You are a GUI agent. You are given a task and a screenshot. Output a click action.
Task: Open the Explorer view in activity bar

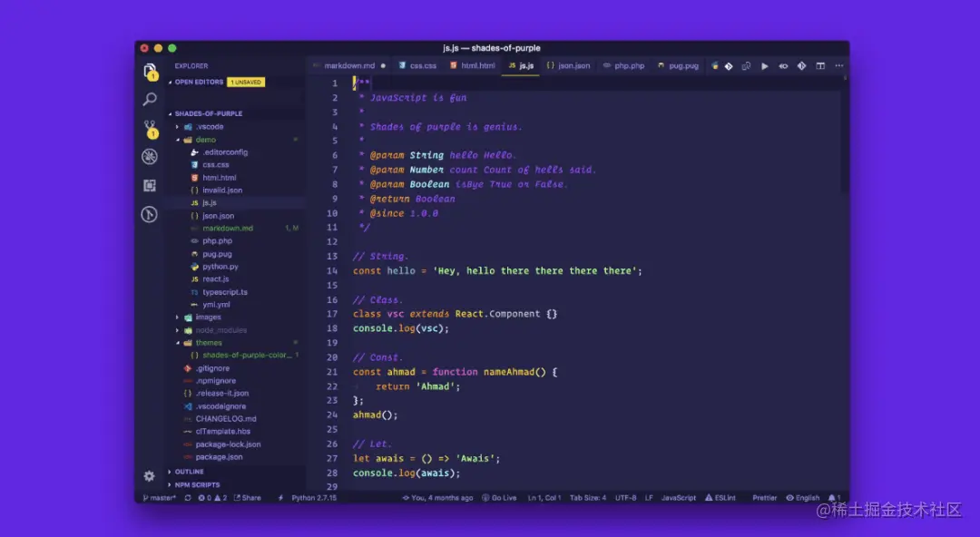click(x=150, y=71)
